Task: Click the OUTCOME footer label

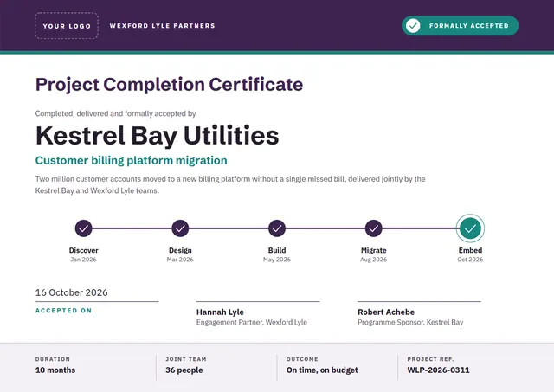Action: click(x=302, y=359)
